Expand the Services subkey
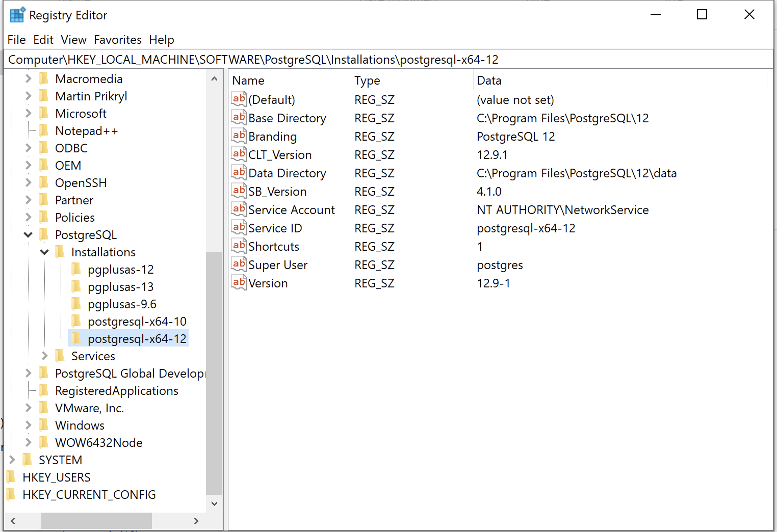 tap(44, 356)
